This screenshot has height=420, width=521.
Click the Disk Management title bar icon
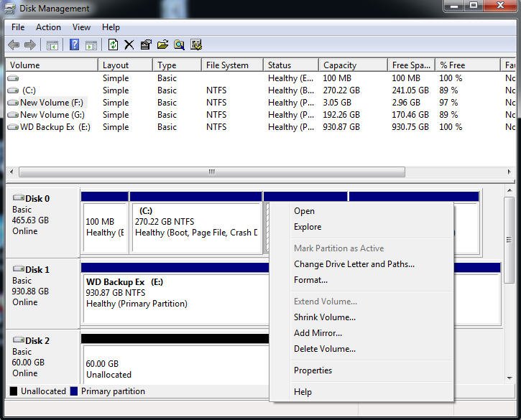[9, 9]
